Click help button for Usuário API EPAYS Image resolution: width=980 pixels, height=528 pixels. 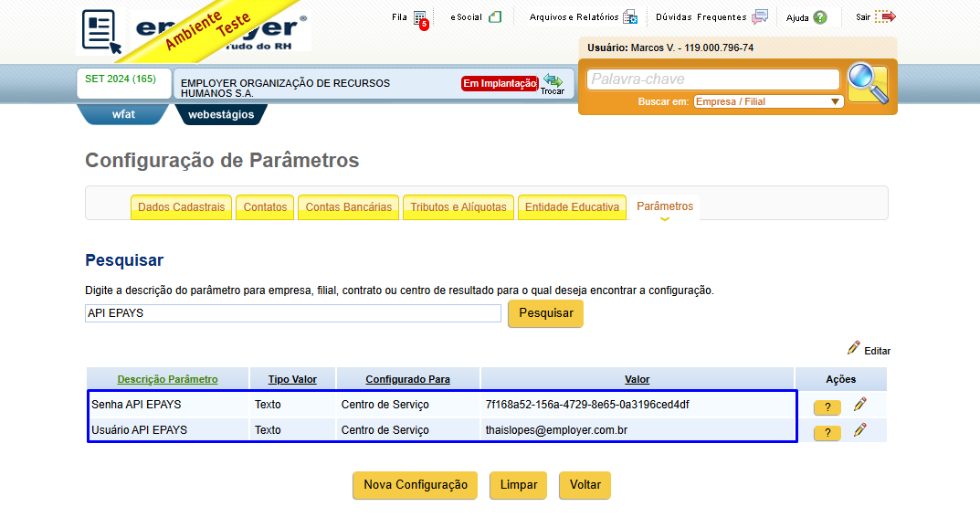pyautogui.click(x=827, y=432)
